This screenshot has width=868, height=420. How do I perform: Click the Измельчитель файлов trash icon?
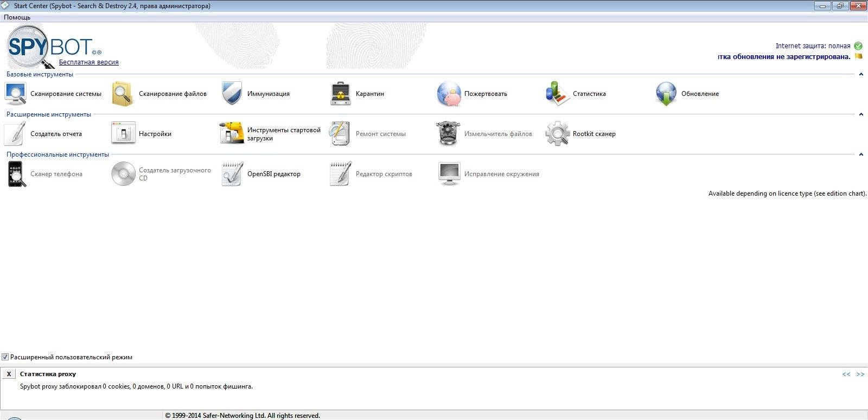[449, 133]
